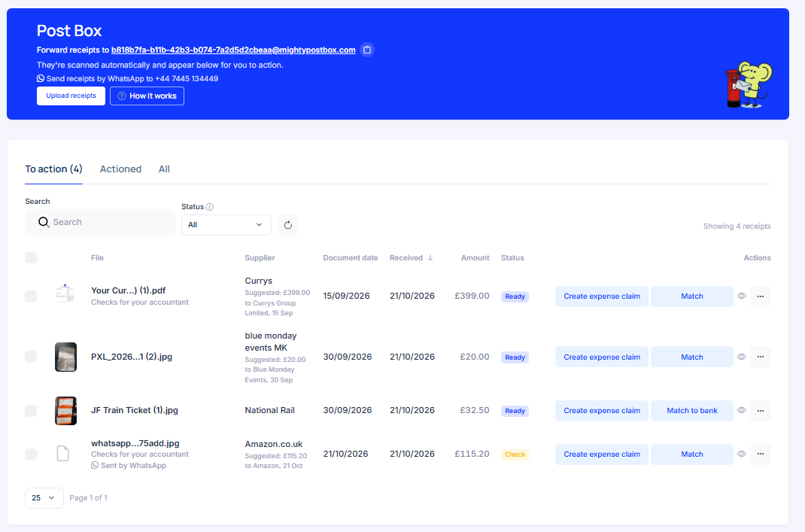This screenshot has width=805, height=532.
Task: Create expense claim for Amazon.co.uk receipt
Action: pyautogui.click(x=602, y=454)
